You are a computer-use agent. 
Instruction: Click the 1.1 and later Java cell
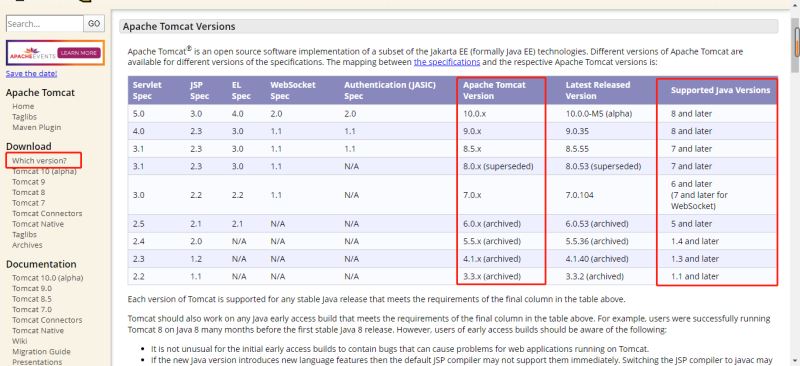tap(694, 276)
